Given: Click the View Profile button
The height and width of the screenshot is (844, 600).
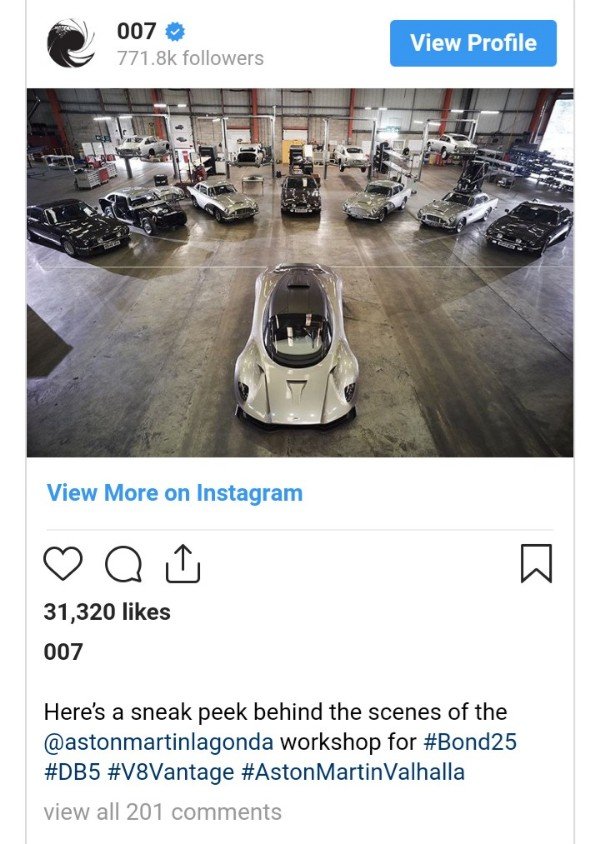Looking at the screenshot, I should [473, 43].
